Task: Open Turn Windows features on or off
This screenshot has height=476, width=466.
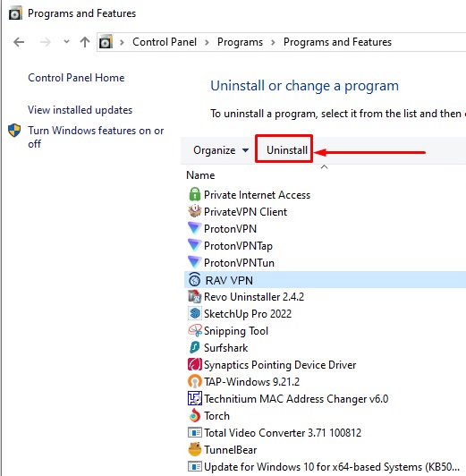Action: [96, 137]
